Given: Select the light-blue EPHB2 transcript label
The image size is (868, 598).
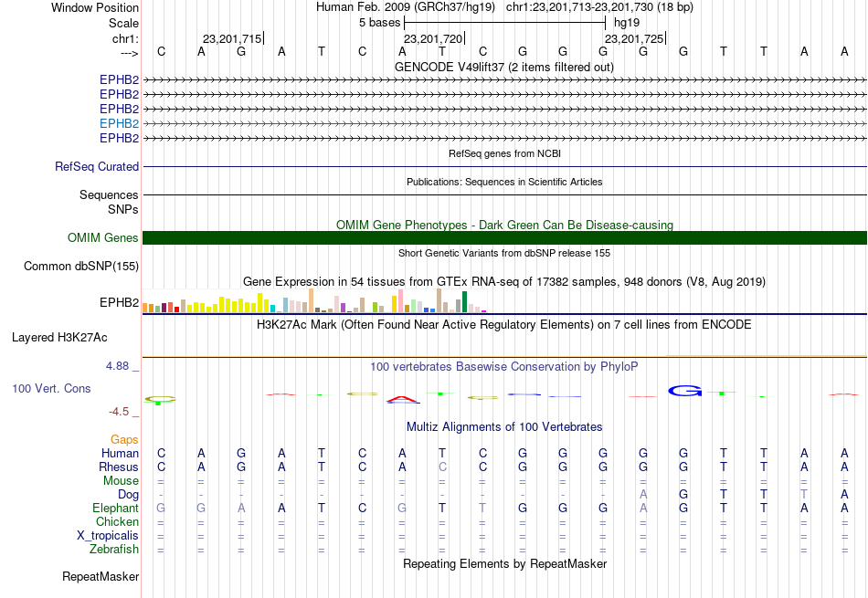Looking at the screenshot, I should 119,123.
